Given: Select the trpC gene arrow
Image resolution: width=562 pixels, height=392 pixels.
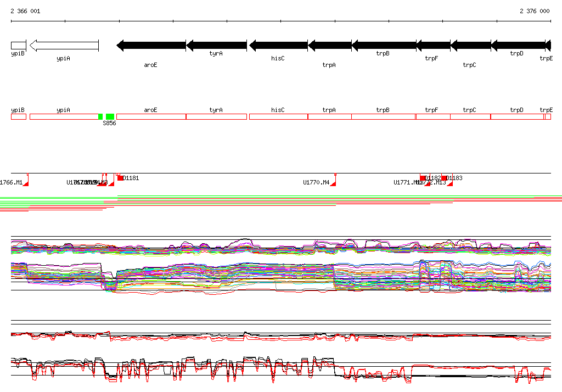Looking at the screenshot, I should (x=470, y=46).
